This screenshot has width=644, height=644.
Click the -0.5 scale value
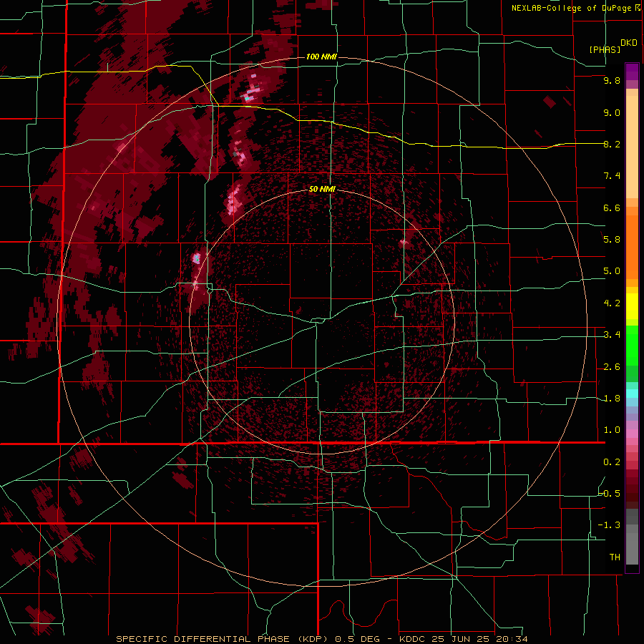[610, 493]
